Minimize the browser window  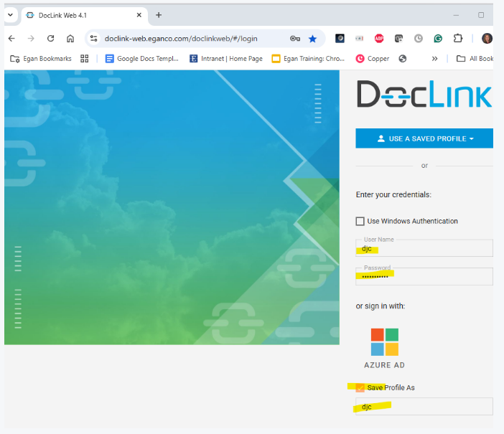[x=456, y=15]
